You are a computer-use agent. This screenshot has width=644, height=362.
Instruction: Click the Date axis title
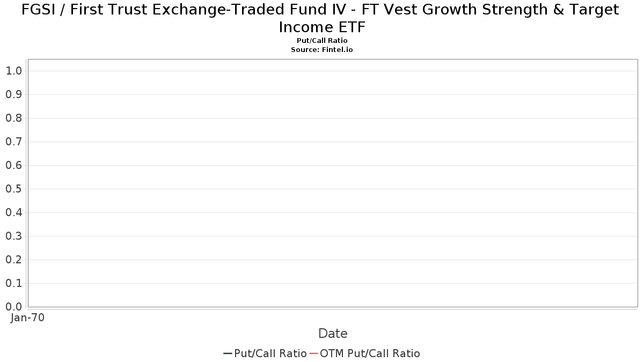[x=333, y=334]
